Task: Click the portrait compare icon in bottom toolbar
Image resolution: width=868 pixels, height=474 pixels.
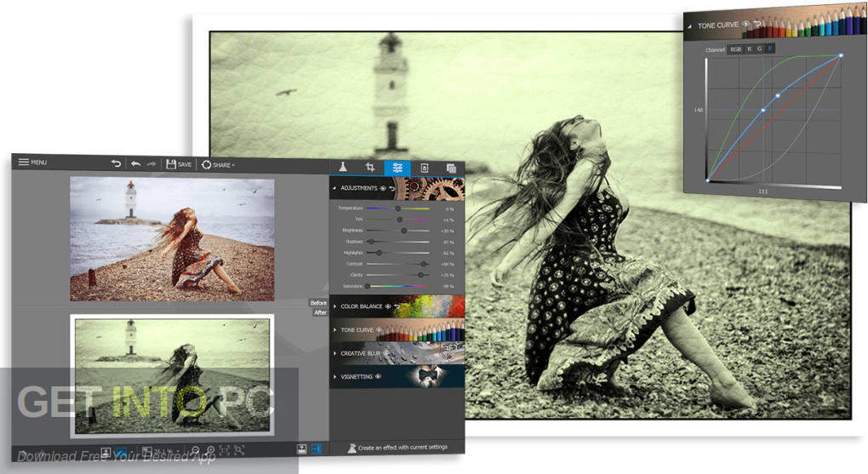Action: (106, 452)
